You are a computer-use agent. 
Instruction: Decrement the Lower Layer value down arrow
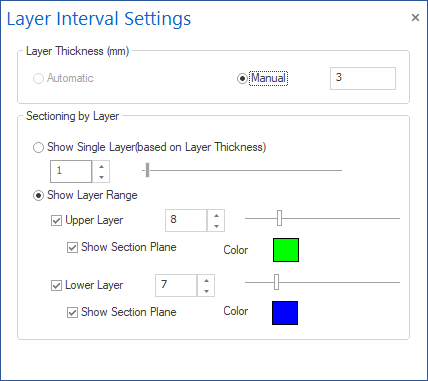click(206, 291)
